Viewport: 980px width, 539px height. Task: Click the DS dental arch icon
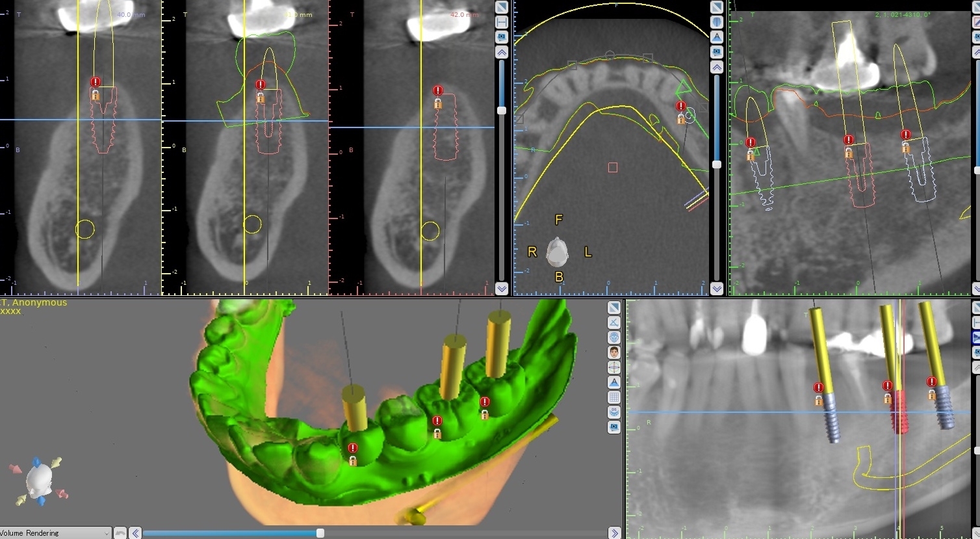coord(614,412)
